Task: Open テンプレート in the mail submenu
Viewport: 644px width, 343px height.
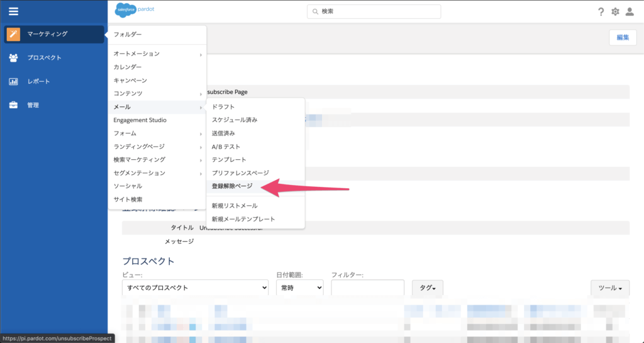Action: [255, 160]
